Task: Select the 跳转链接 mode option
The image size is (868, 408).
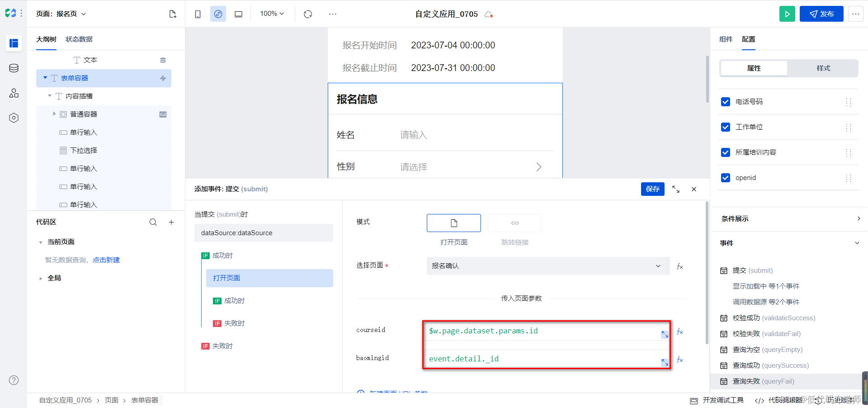Action: 515,223
